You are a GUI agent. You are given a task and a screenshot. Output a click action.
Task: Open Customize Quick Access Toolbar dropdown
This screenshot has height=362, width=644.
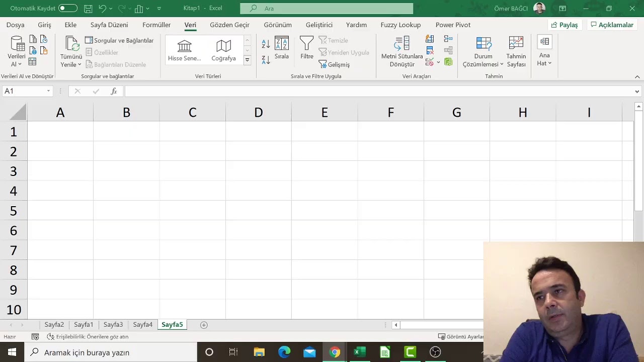click(x=159, y=9)
